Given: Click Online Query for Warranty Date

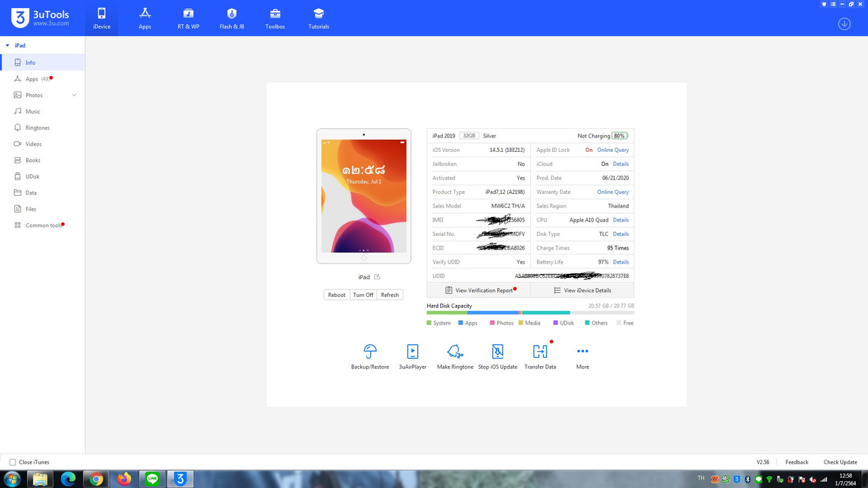Looking at the screenshot, I should (x=613, y=192).
